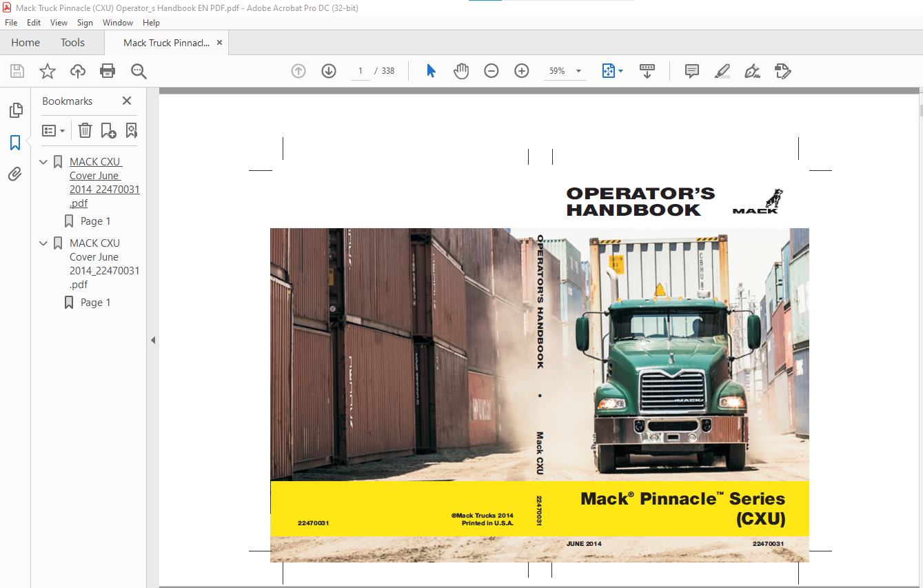Collapse the first MACK CXU Cover bookmark
Image resolution: width=923 pixels, height=588 pixels.
(x=43, y=162)
